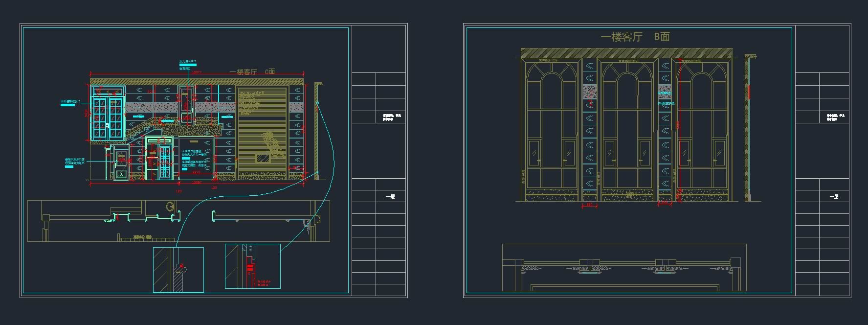Click the note text in left sheet title block

(392, 117)
